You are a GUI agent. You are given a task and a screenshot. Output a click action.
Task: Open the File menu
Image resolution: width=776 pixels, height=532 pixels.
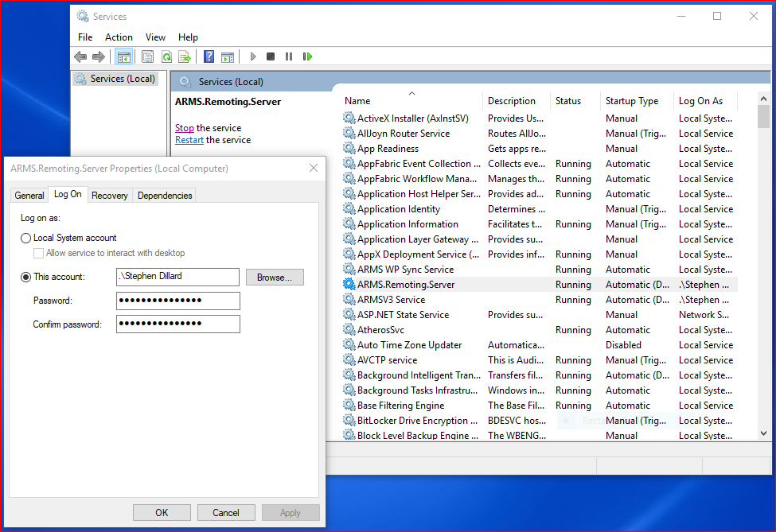point(85,37)
